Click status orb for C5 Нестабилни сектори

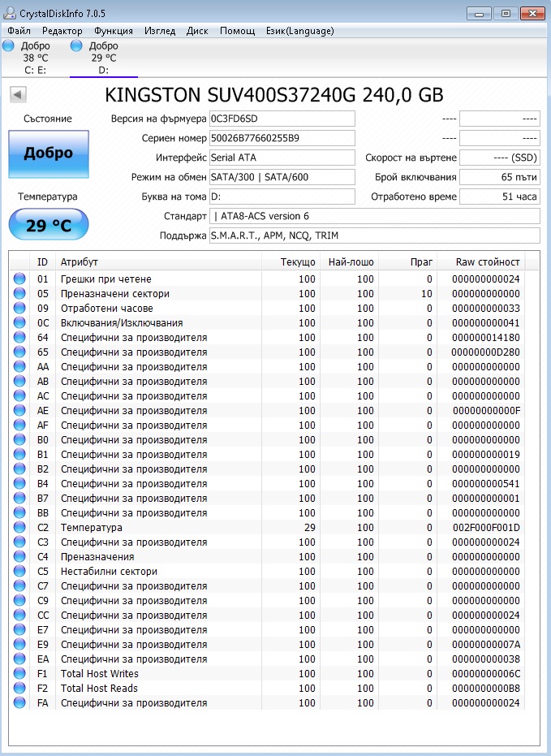coord(19,571)
